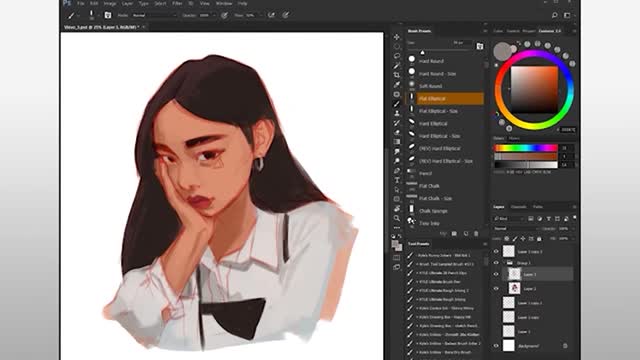Select the Crop tool
This screenshot has width=640, height=360.
point(397,75)
